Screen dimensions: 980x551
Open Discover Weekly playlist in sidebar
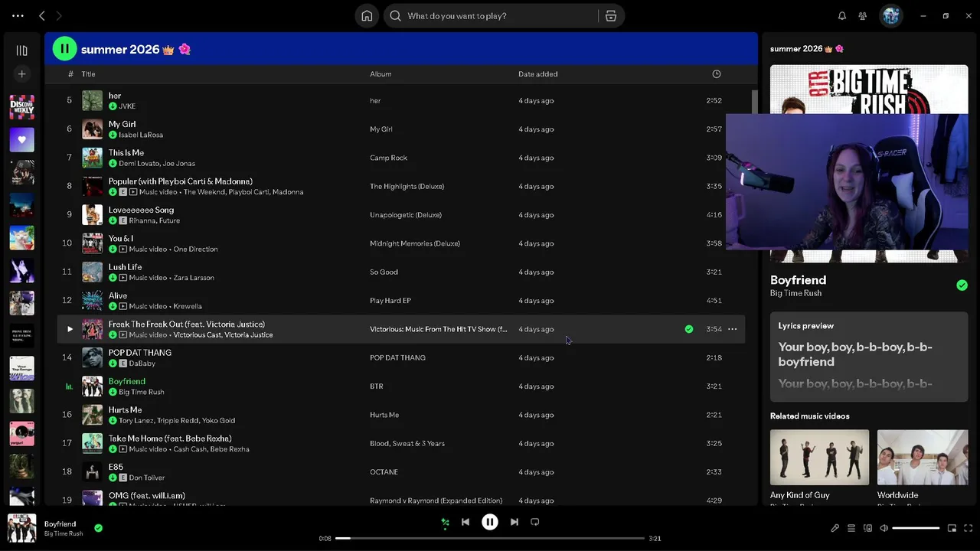[21, 107]
